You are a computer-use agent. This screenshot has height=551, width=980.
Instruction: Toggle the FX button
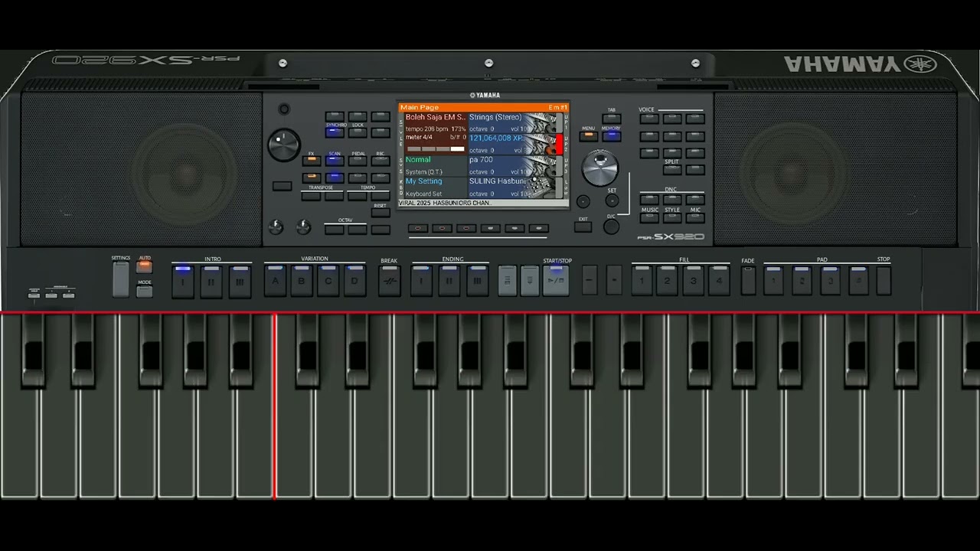point(312,161)
